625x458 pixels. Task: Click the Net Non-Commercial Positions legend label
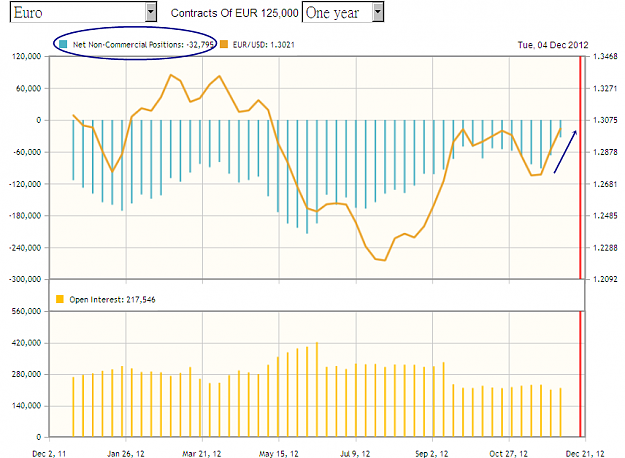coord(143,45)
